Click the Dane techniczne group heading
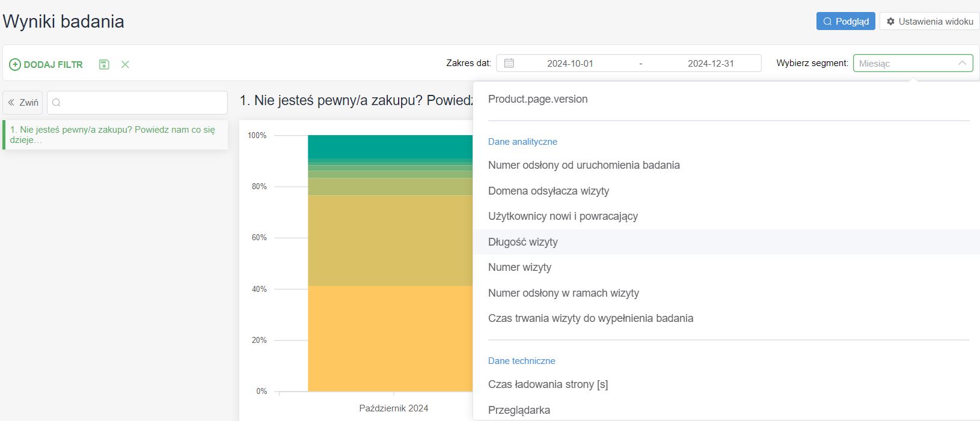Image resolution: width=980 pixels, height=421 pixels. click(x=522, y=361)
